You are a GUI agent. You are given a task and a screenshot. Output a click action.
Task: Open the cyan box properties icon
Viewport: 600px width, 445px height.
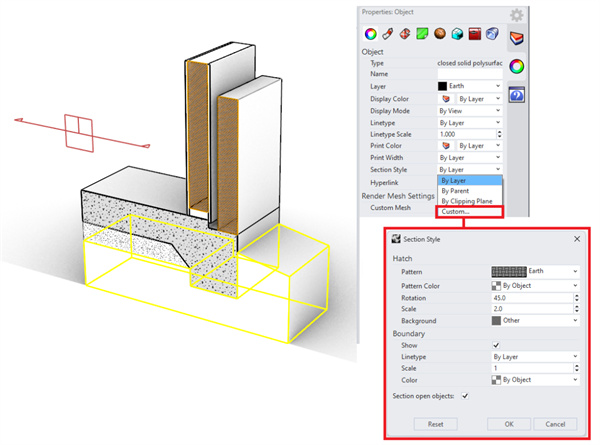(458, 33)
